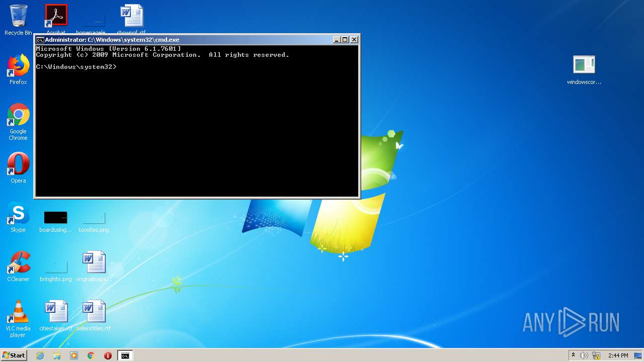Screen dimensions: 644x362
Task: Open Internet Explorer from the taskbar
Action: point(40,355)
